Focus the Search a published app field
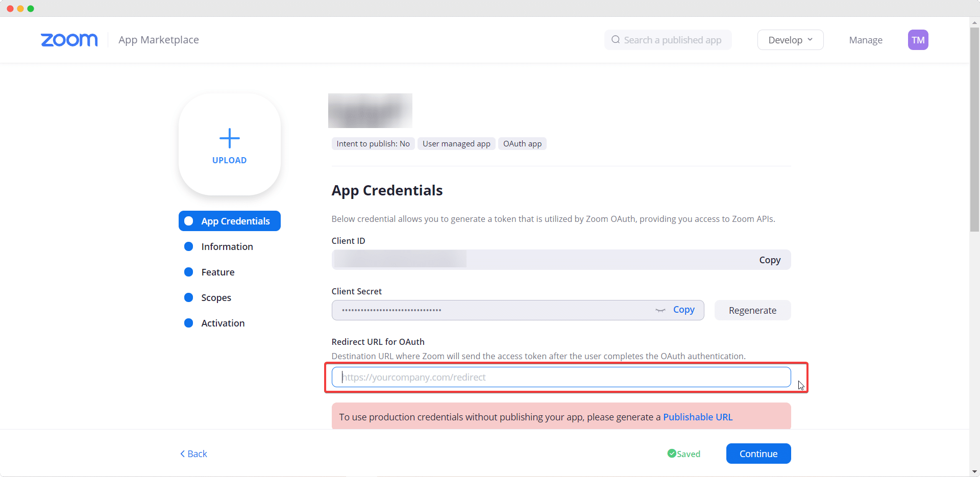Viewport: 980px width, 477px height. pyautogui.click(x=668, y=40)
